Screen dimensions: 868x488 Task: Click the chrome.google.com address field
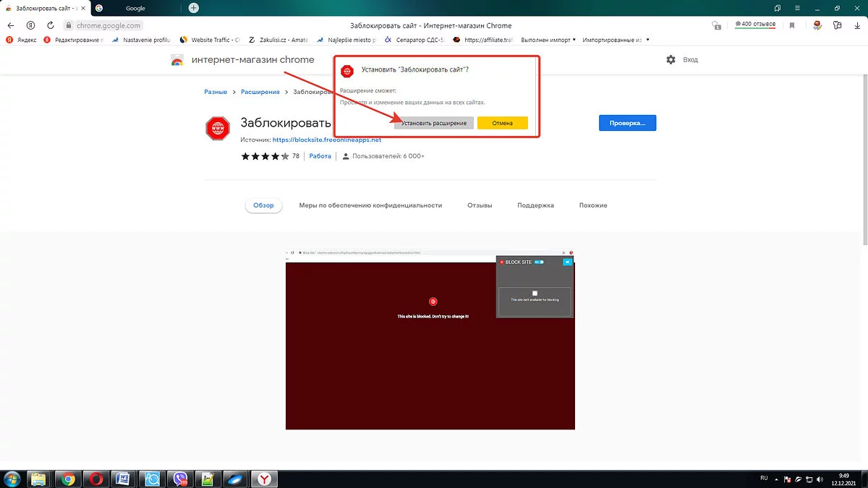coord(109,25)
